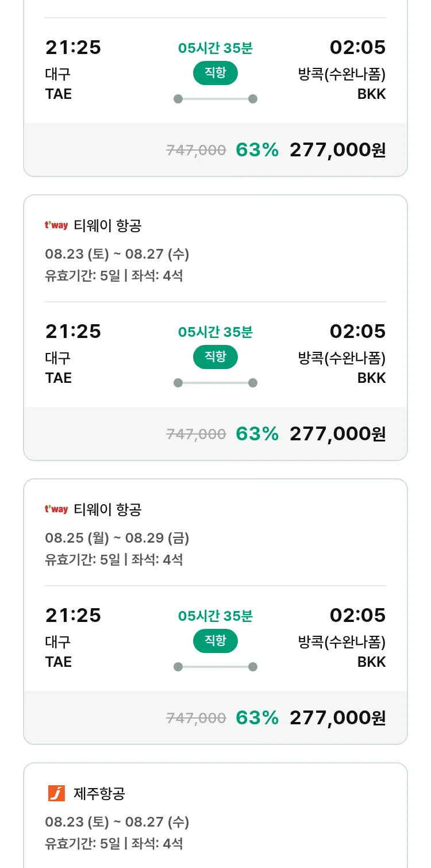Select the 277,000원 price for the 08.23 t'way flight
431x868 pixels.
click(x=337, y=434)
